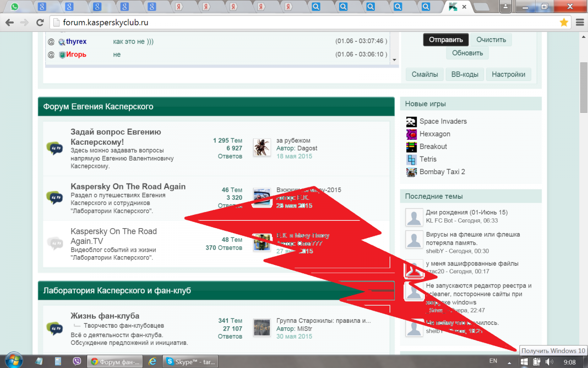
Task: Switch to Skype taskbar window
Action: pyautogui.click(x=191, y=361)
